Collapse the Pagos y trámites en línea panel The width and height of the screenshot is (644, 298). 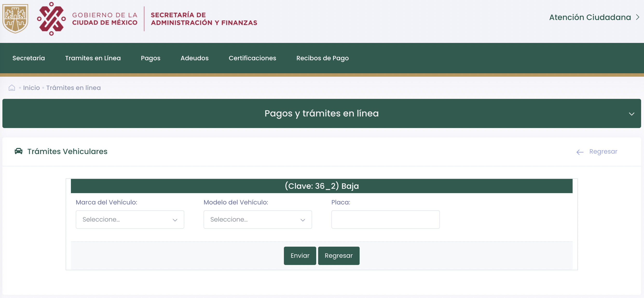click(x=631, y=114)
